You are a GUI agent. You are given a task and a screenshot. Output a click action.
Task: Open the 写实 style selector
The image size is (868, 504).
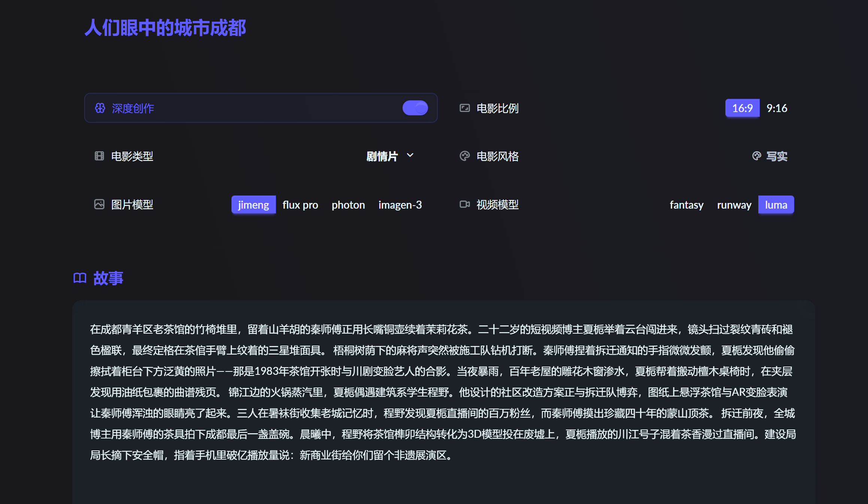777,156
